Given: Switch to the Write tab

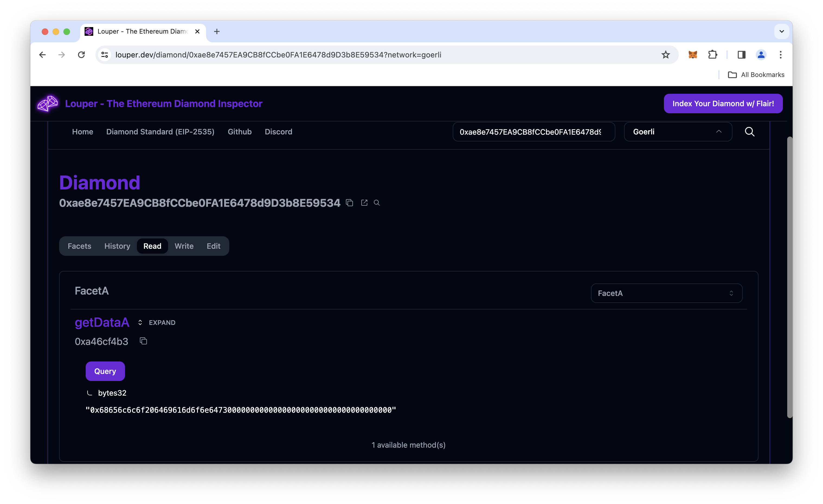Looking at the screenshot, I should pos(184,246).
